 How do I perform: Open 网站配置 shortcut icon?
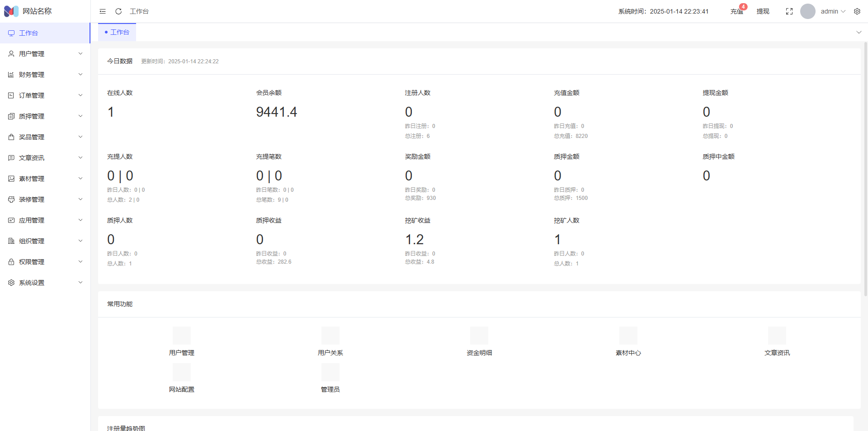tap(181, 372)
